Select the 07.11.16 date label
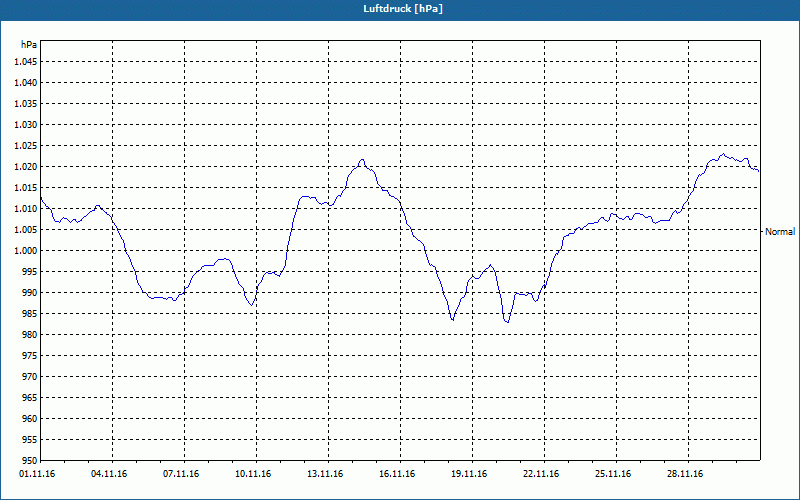This screenshot has width=800, height=500. [x=181, y=474]
